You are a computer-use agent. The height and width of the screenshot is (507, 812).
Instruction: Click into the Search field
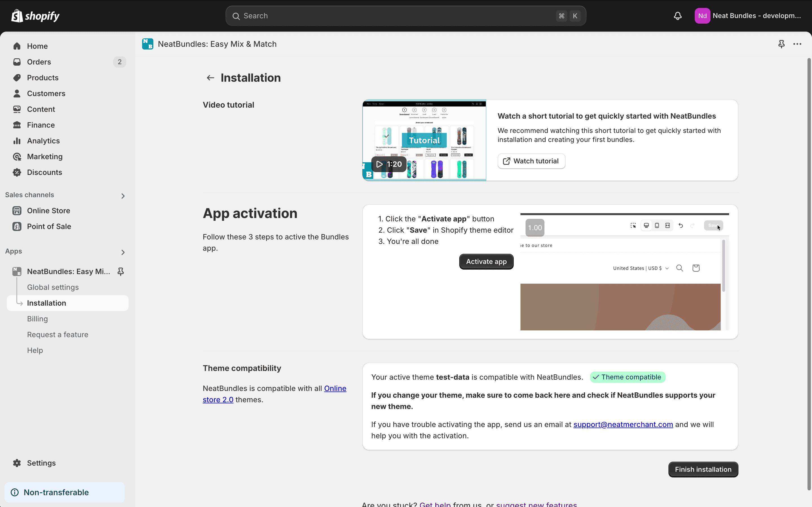click(x=406, y=16)
